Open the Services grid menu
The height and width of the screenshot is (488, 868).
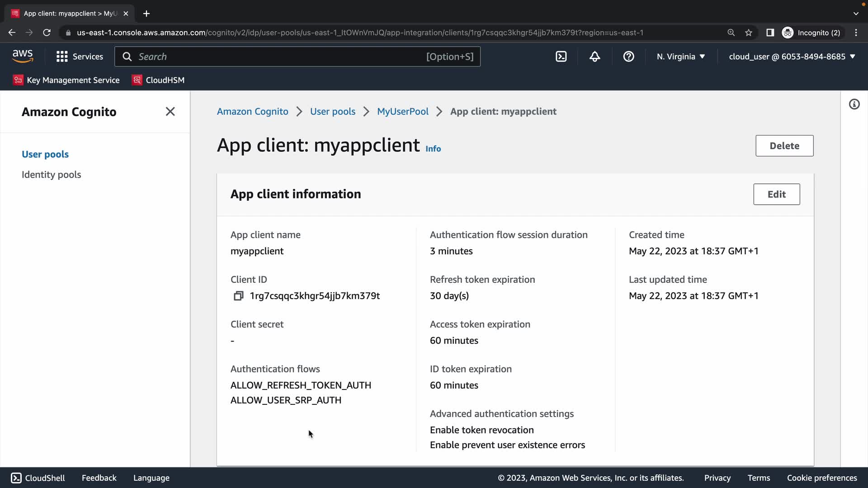coord(80,56)
